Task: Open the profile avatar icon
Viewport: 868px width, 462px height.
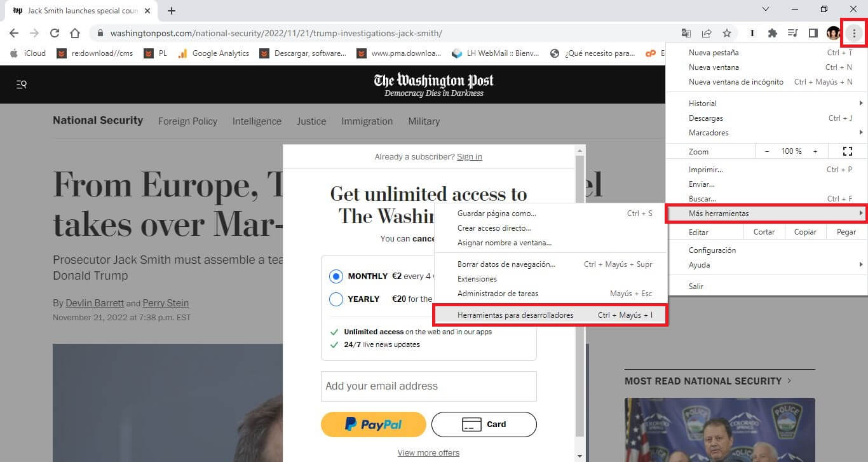Action: tap(832, 33)
